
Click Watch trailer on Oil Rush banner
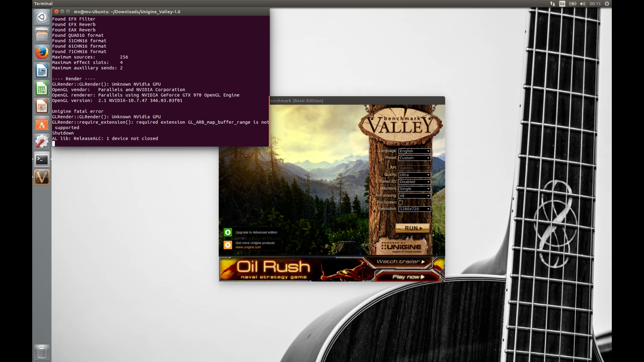[x=400, y=262]
